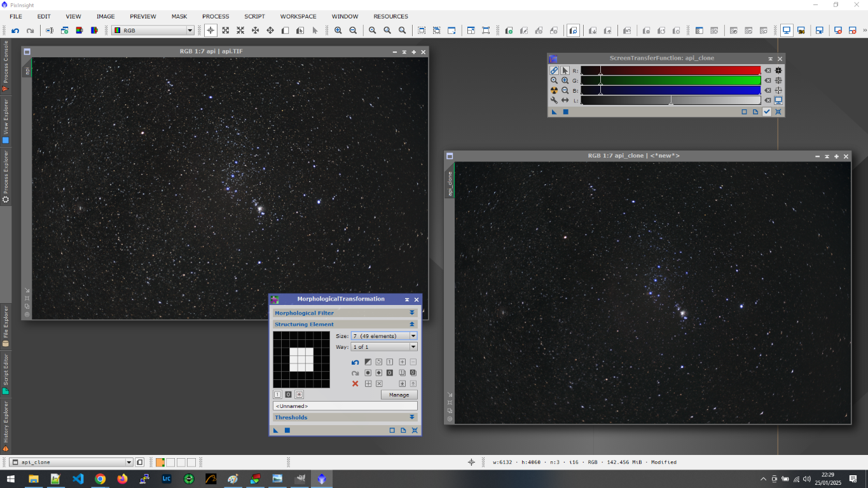
Task: Toggle the link RGB channels chain icon
Action: coord(555,71)
